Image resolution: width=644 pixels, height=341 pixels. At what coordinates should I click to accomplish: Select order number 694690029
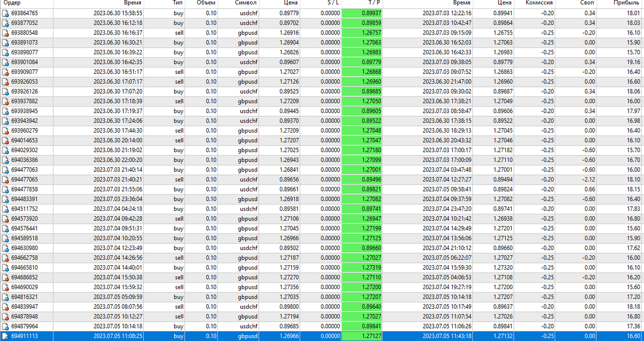(24, 287)
